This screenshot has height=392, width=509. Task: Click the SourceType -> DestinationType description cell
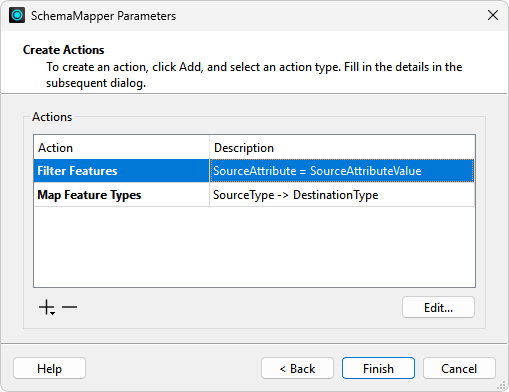[342, 195]
